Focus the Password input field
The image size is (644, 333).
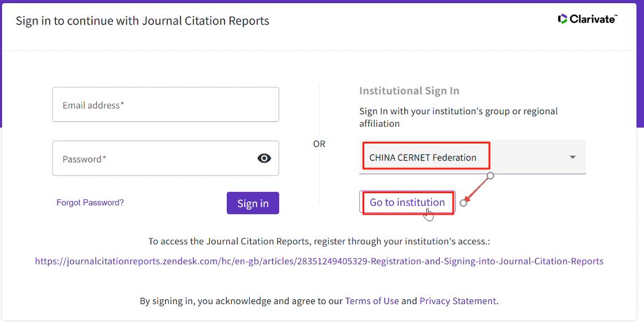click(x=166, y=158)
